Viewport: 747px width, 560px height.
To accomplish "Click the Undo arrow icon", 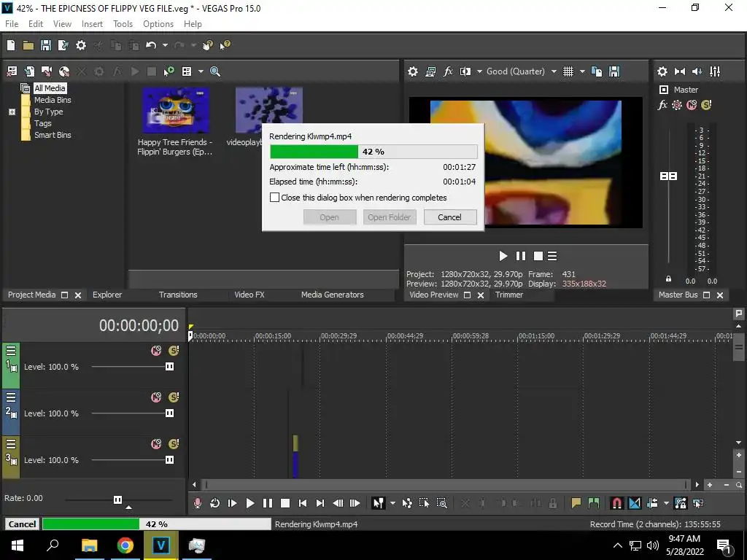I will 151,45.
